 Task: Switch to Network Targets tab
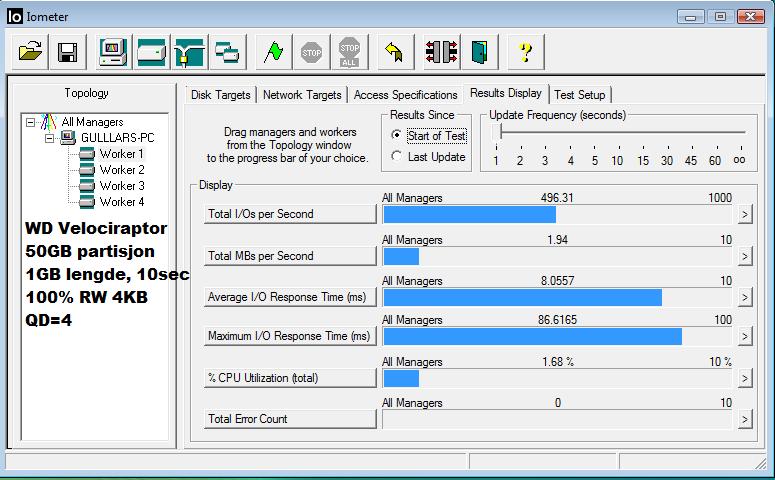[x=302, y=95]
